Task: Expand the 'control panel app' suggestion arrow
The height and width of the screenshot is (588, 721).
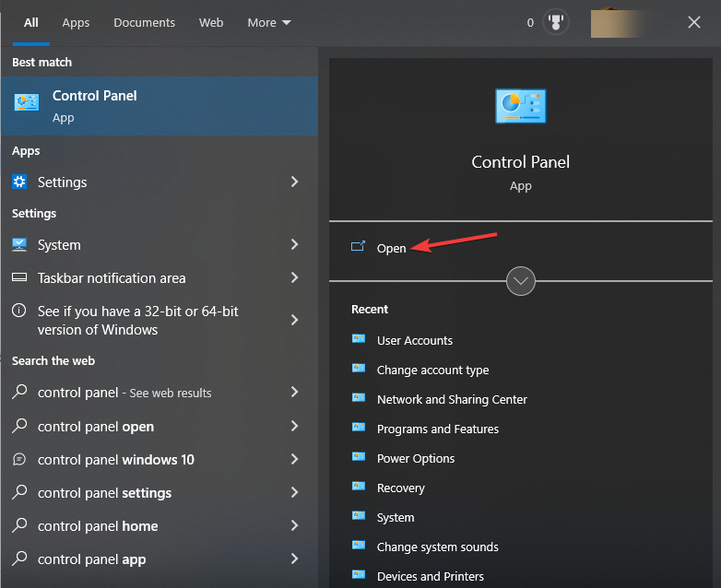Action: 295,559
